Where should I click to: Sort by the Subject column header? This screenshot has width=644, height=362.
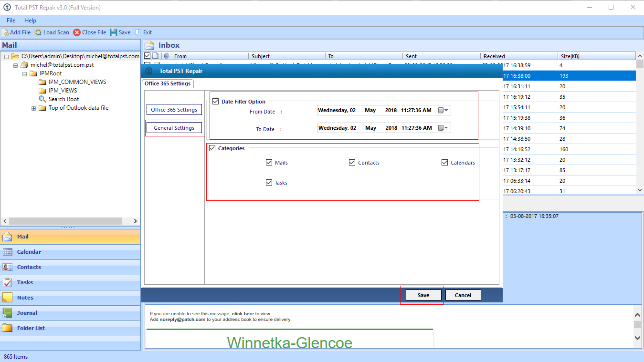click(287, 56)
